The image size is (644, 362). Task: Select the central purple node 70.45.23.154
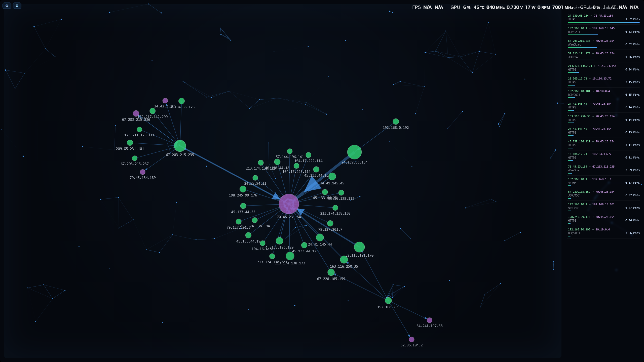tap(289, 204)
